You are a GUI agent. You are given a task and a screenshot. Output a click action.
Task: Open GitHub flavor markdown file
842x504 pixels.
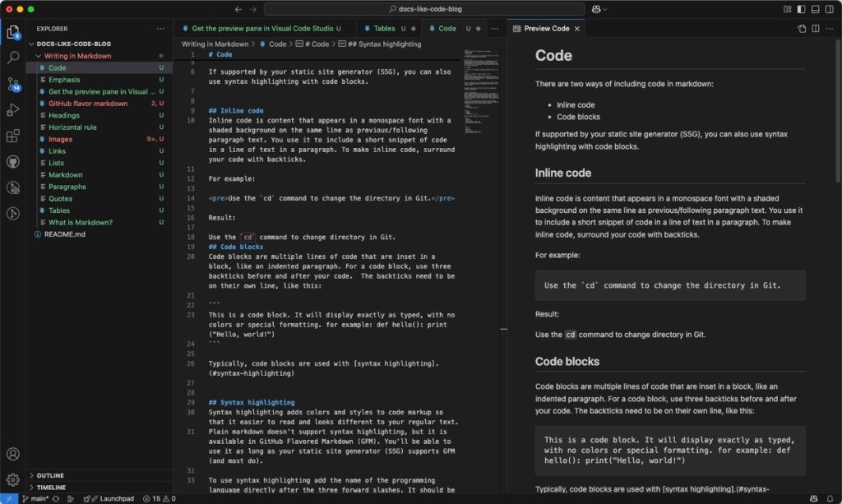click(99, 104)
